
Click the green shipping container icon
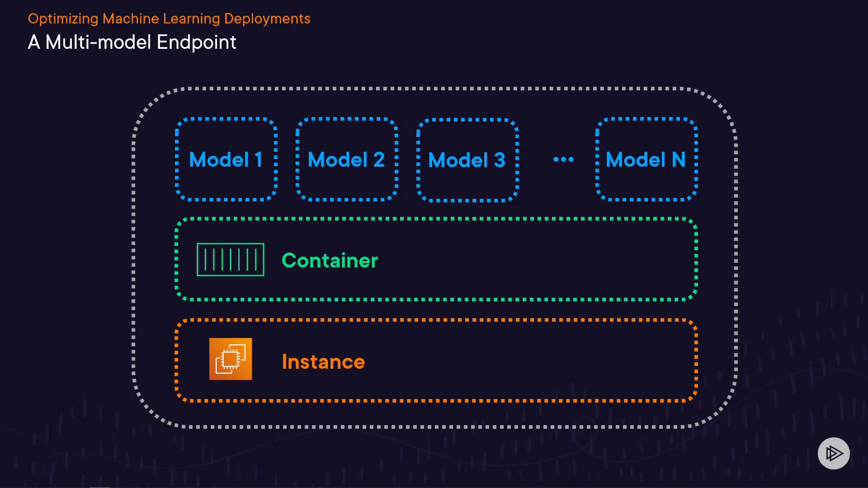click(x=230, y=259)
